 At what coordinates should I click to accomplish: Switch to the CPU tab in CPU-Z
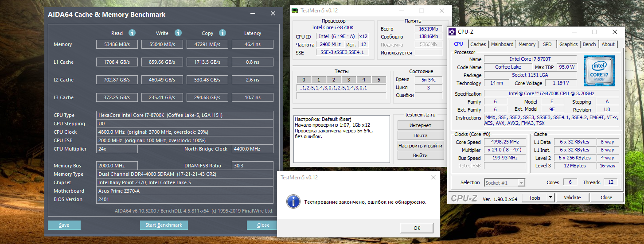[x=458, y=44]
